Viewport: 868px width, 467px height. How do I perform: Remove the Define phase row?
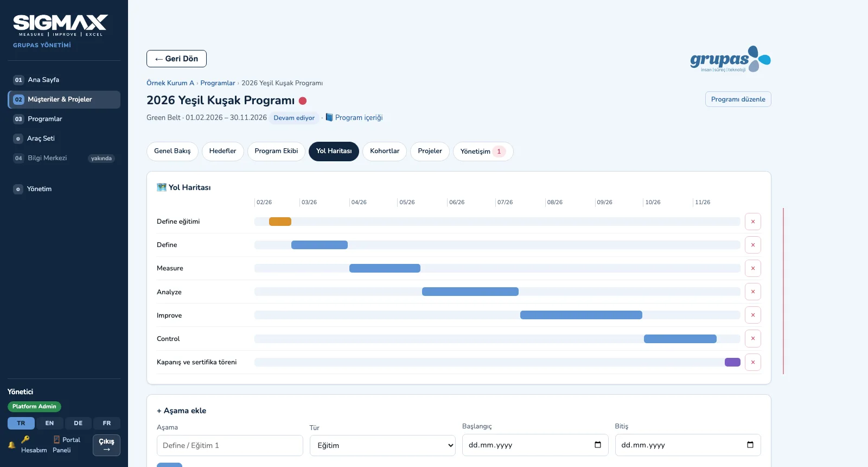tap(753, 245)
